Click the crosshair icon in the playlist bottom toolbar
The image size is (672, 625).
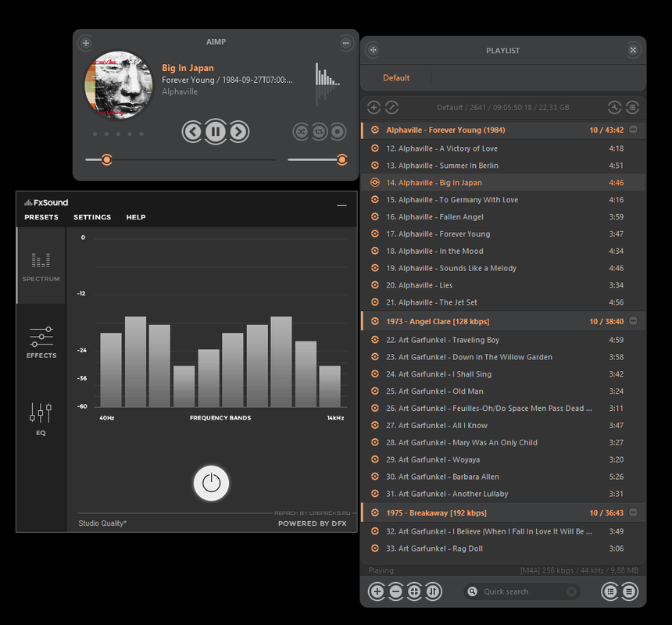click(414, 591)
